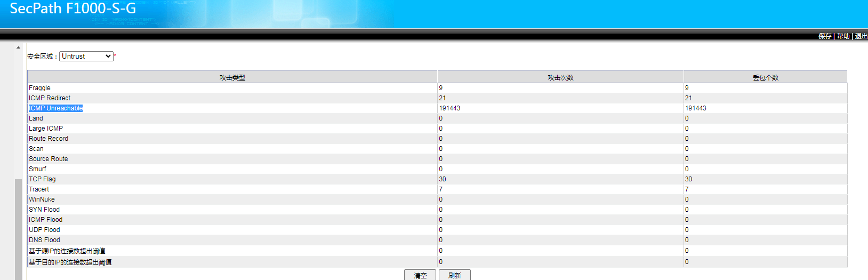Click the 保存 link in top bar
This screenshot has height=280, width=868.
[825, 36]
